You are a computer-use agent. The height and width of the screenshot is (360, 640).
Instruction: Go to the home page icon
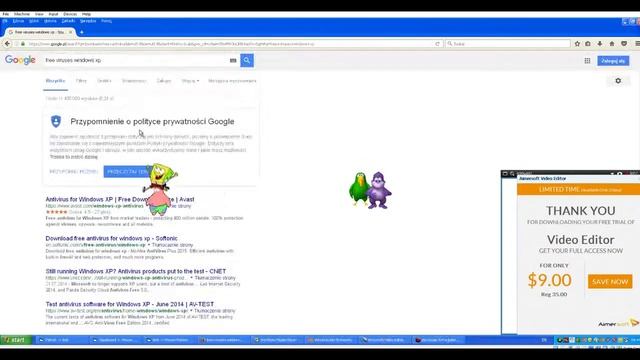[612, 44]
